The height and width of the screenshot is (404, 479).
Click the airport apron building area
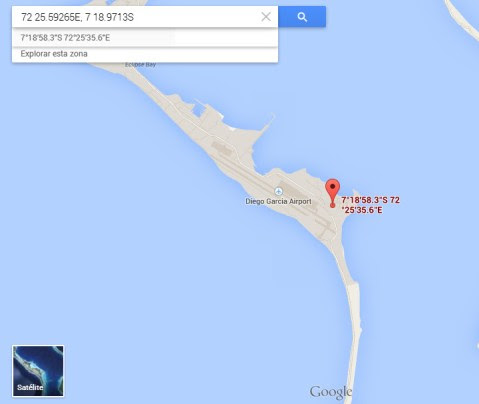[298, 195]
